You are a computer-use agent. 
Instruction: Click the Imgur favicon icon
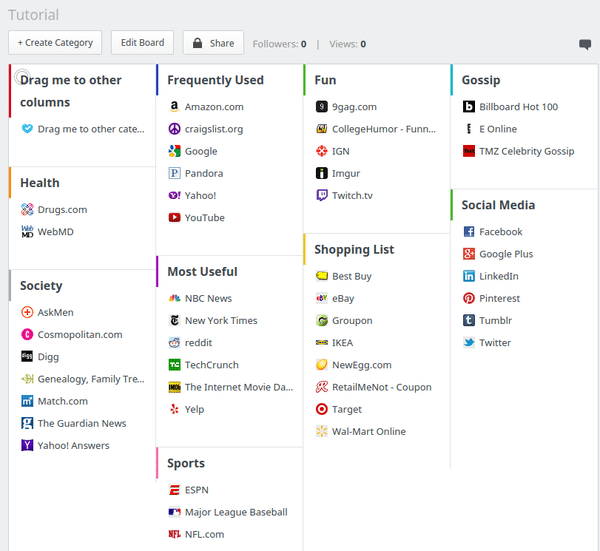[x=321, y=173]
